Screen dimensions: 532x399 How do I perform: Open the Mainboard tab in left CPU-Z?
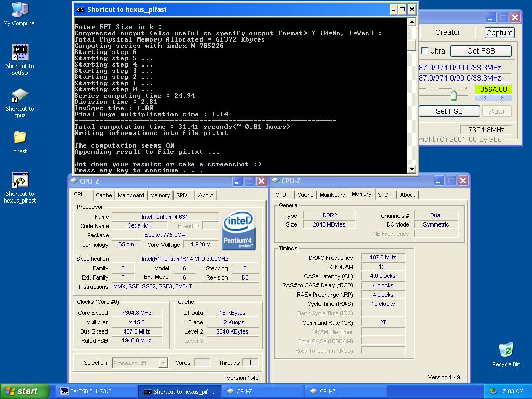[x=131, y=195]
